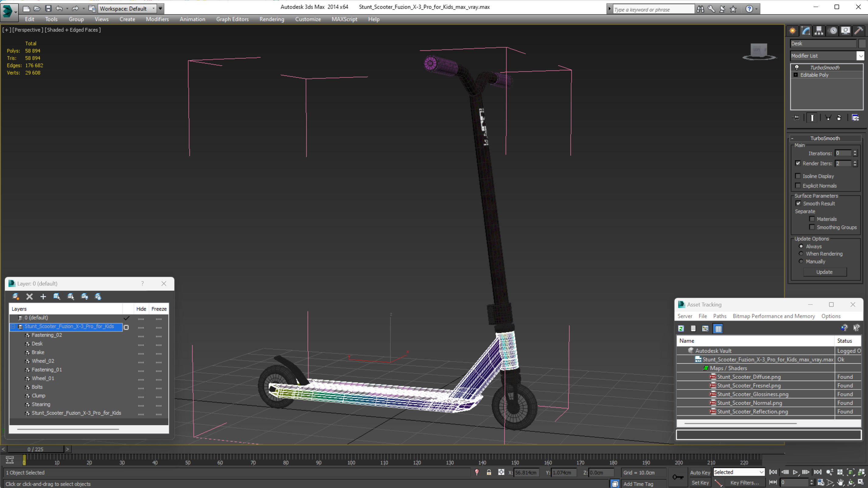868x488 pixels.
Task: Click the large Set Keys key icon
Action: [678, 477]
